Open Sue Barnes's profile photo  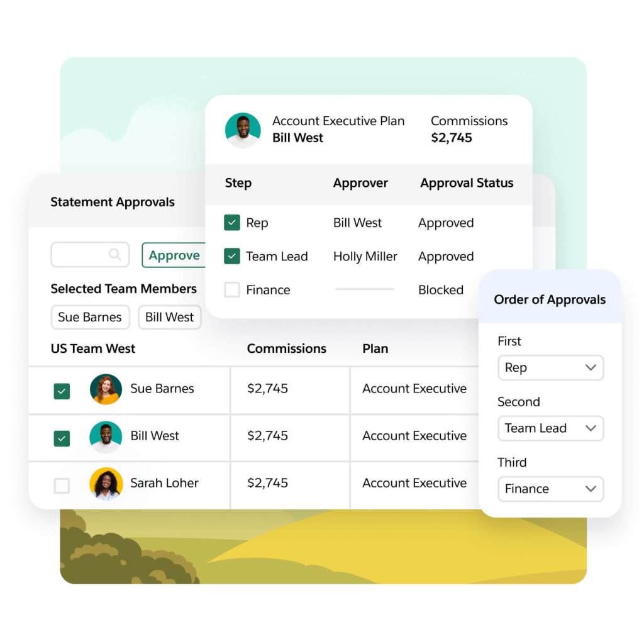pyautogui.click(x=106, y=389)
